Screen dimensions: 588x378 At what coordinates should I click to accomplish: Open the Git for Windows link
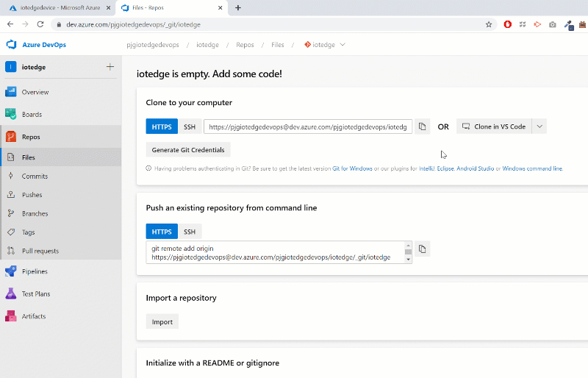(x=352, y=168)
